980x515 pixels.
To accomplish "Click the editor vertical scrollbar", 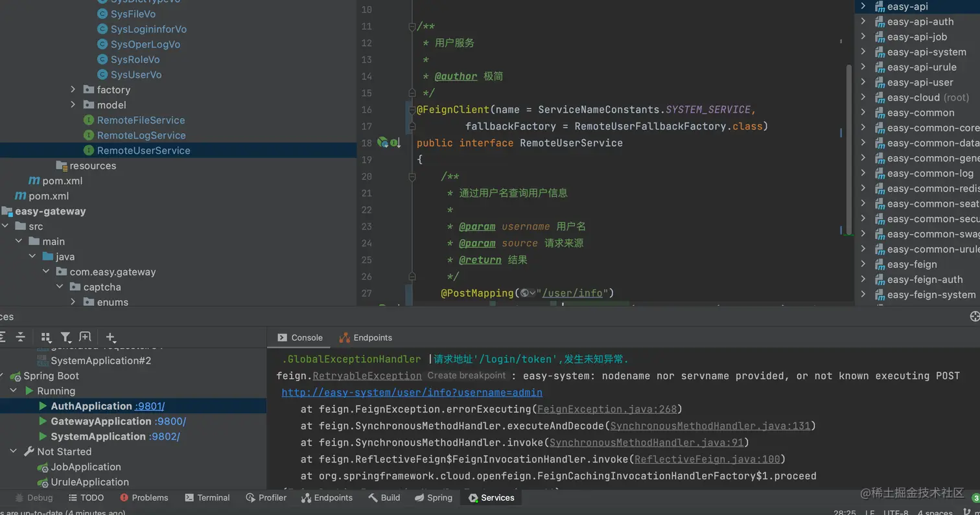I will tap(848, 149).
